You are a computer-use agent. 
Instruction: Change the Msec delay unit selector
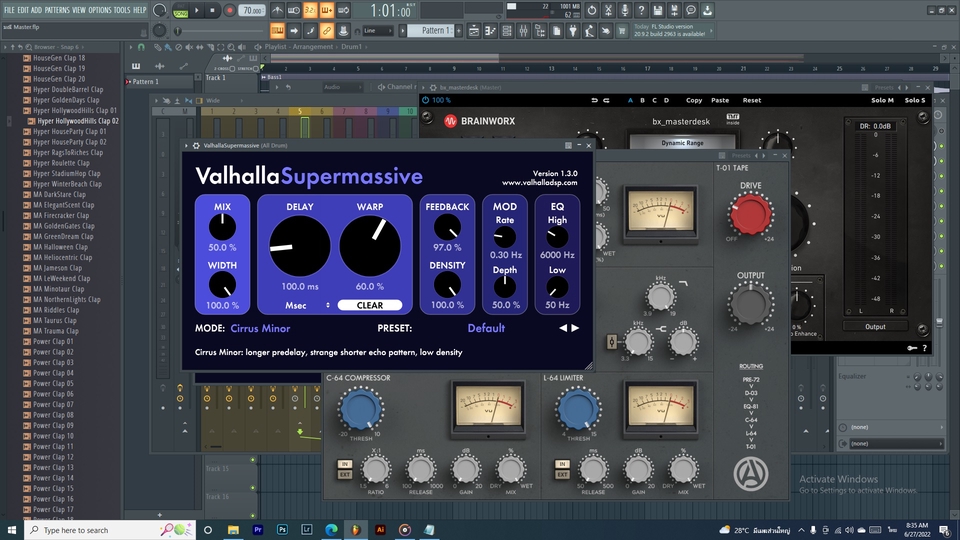[308, 305]
